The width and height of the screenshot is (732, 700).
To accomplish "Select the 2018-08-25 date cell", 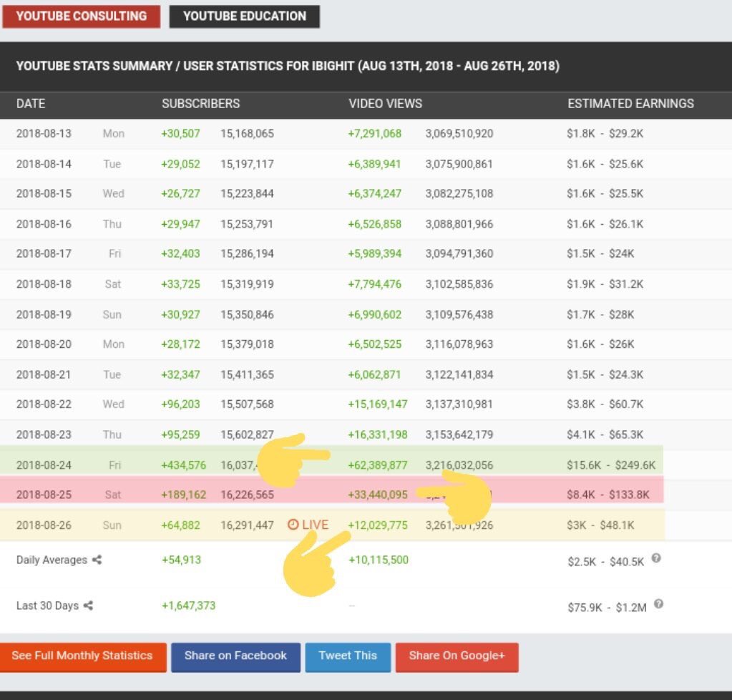I will [x=44, y=495].
